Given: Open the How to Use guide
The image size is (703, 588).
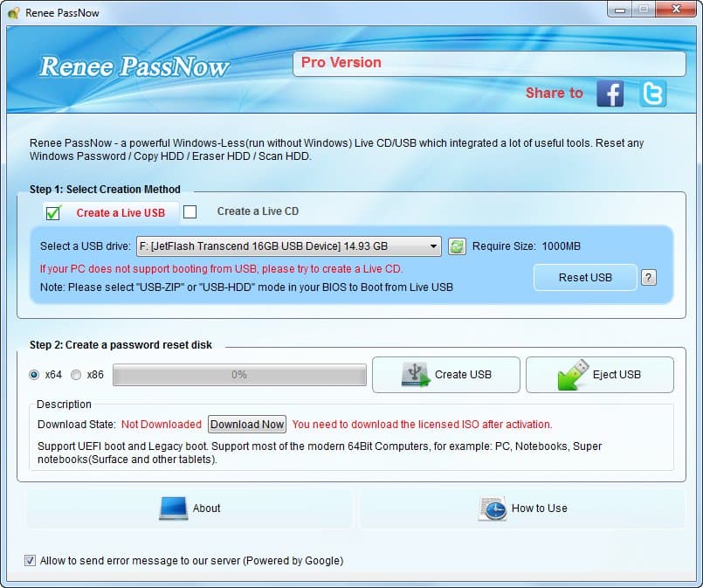Looking at the screenshot, I should tap(523, 508).
